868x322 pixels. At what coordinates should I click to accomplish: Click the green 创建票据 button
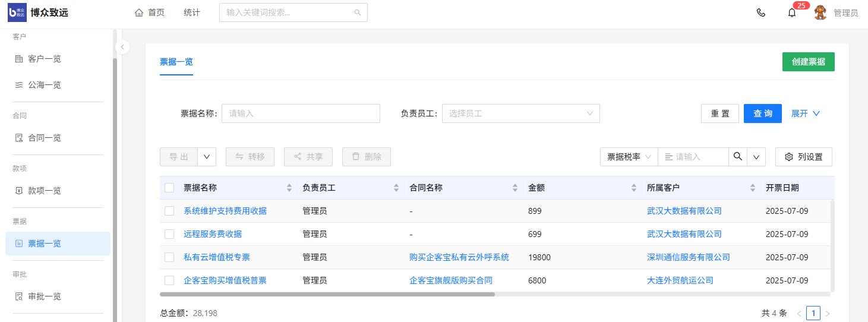pos(808,62)
